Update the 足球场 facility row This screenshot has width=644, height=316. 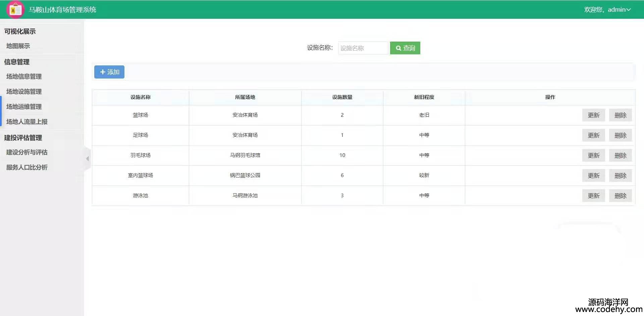[x=593, y=135]
